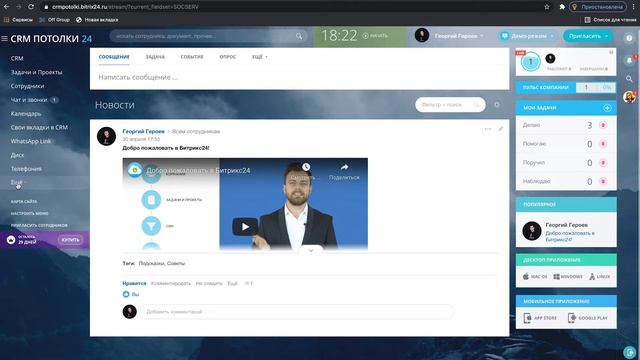Switch to the Задача tab
The width and height of the screenshot is (640, 360).
click(155, 57)
